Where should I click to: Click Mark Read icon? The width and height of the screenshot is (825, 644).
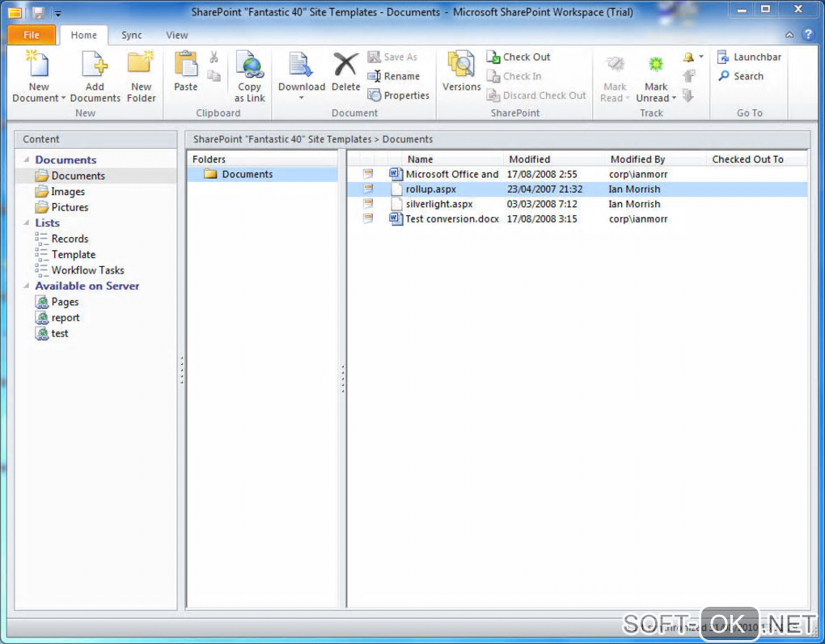[615, 66]
